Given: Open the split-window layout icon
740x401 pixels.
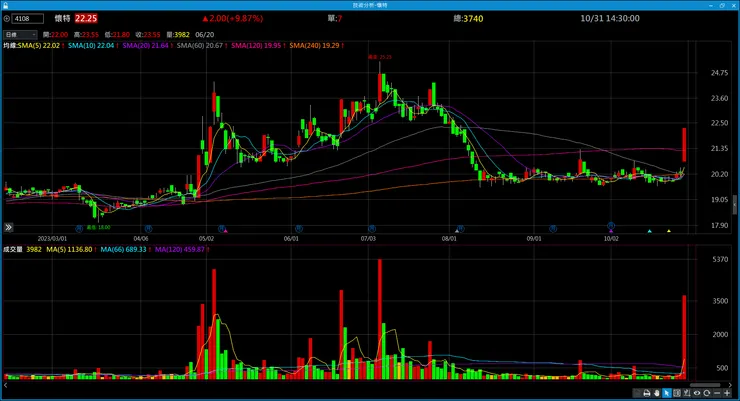Looking at the screenshot, I should [677, 393].
